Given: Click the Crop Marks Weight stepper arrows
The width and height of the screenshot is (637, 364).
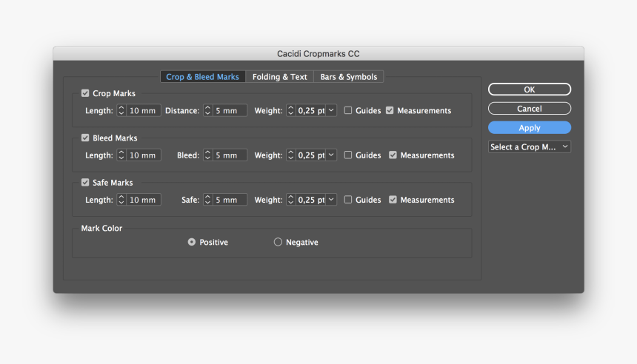Looking at the screenshot, I should pos(290,110).
